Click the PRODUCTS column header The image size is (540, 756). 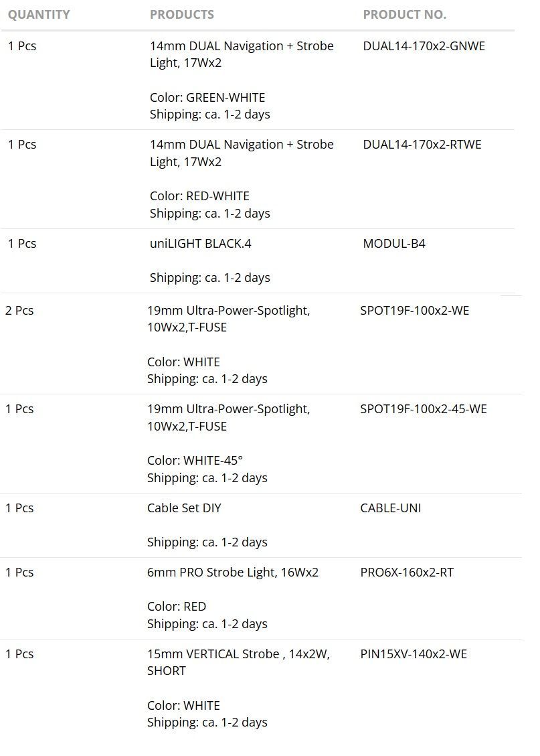pyautogui.click(x=182, y=15)
